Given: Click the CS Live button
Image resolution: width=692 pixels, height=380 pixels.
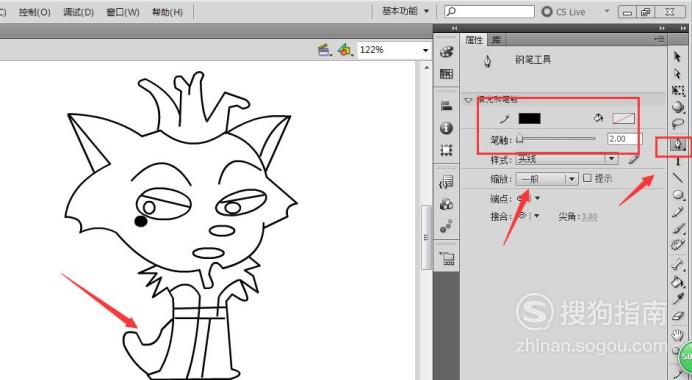Looking at the screenshot, I should point(564,12).
